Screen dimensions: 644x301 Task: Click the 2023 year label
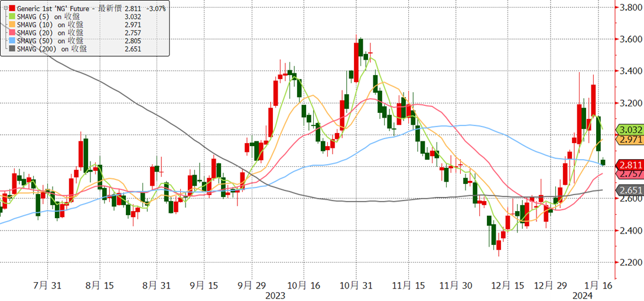(274, 296)
